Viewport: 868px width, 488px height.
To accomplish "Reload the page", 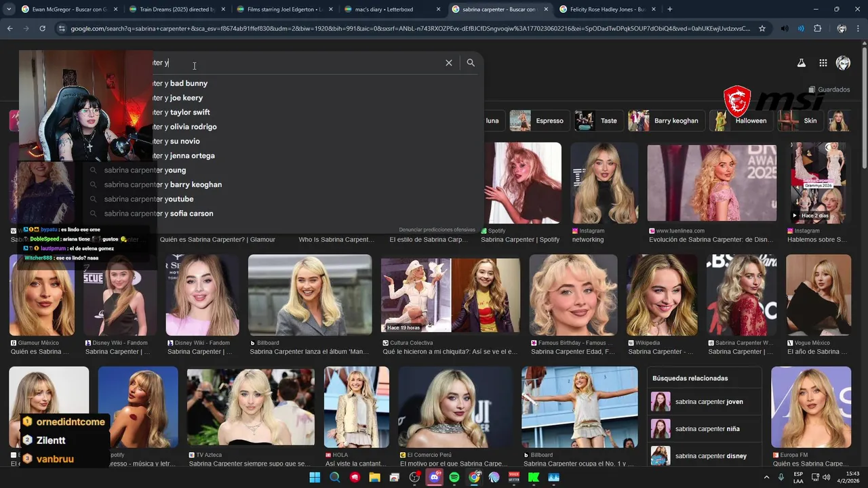I will 42,28.
